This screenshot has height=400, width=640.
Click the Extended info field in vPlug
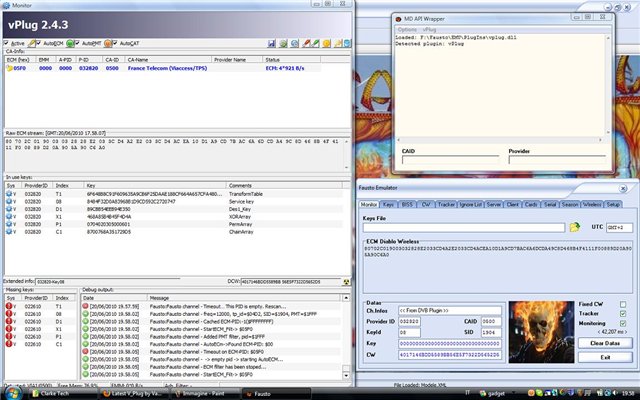(x=107, y=282)
